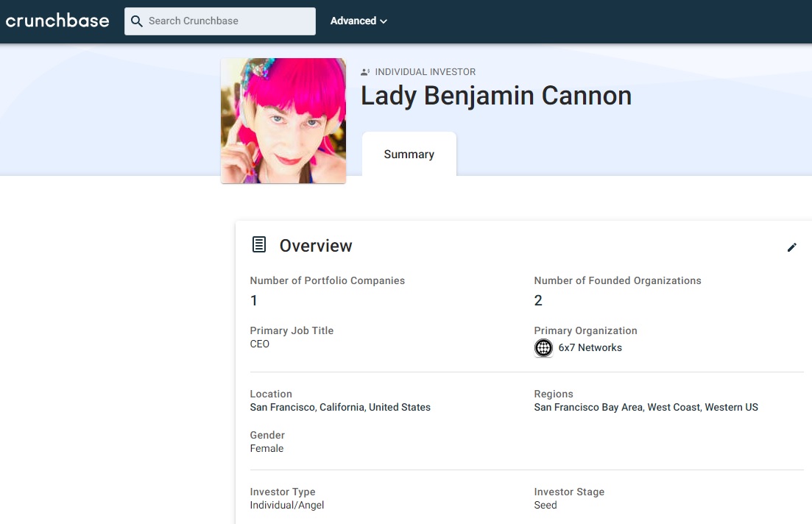Open Lady Benjamin Cannon's profile photo
This screenshot has height=524, width=812.
(283, 121)
